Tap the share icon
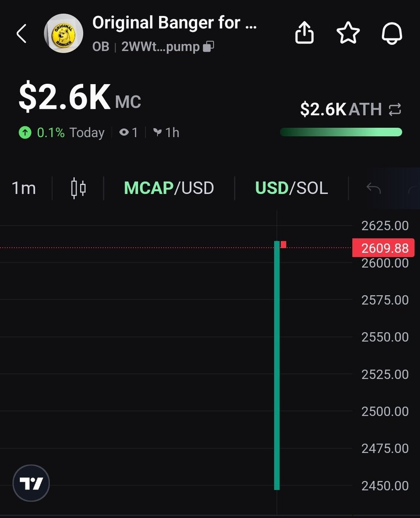This screenshot has height=518, width=420. pos(304,33)
